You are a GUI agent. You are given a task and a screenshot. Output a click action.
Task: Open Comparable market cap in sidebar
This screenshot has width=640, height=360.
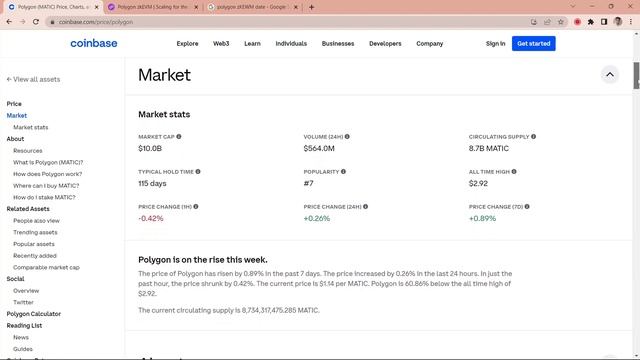point(47,267)
